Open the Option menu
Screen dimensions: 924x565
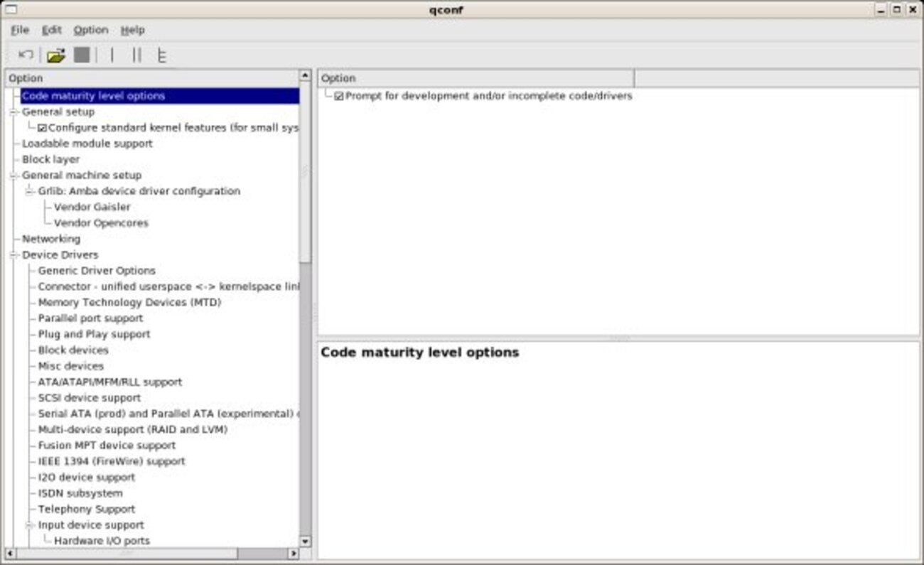point(91,30)
